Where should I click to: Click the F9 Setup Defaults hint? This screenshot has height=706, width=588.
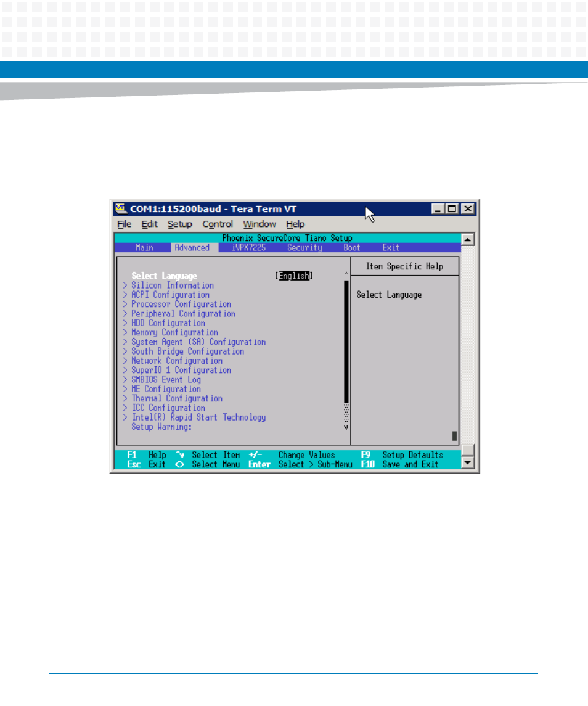tap(402, 455)
